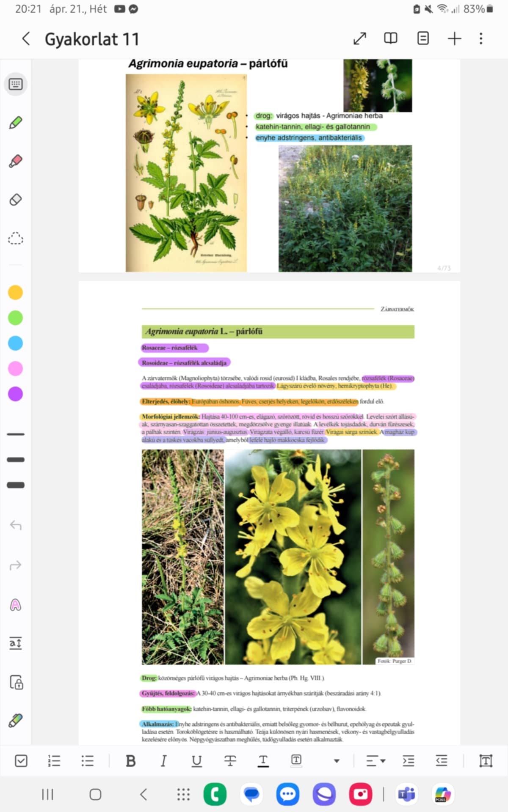This screenshot has height=812, width=508.
Task: Open Microsoft Teams from the taskbar
Action: point(406,794)
